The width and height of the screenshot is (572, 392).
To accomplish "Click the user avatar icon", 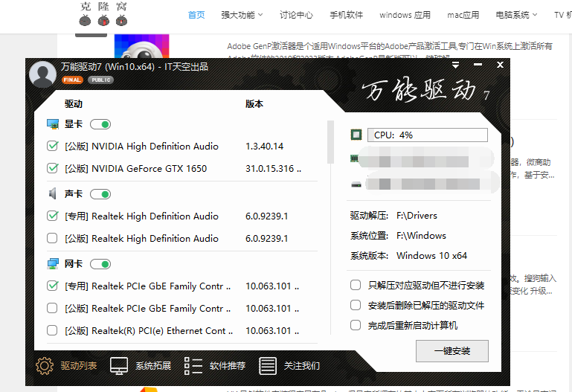I will (42, 74).
